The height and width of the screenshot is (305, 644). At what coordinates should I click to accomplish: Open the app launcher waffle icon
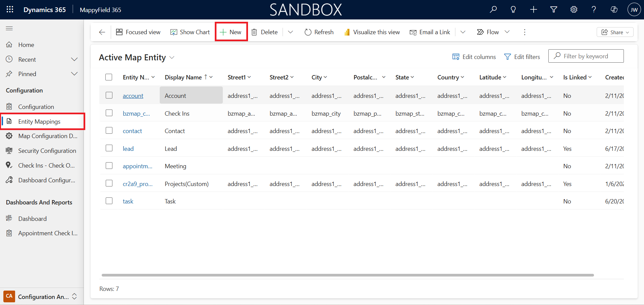pos(10,10)
